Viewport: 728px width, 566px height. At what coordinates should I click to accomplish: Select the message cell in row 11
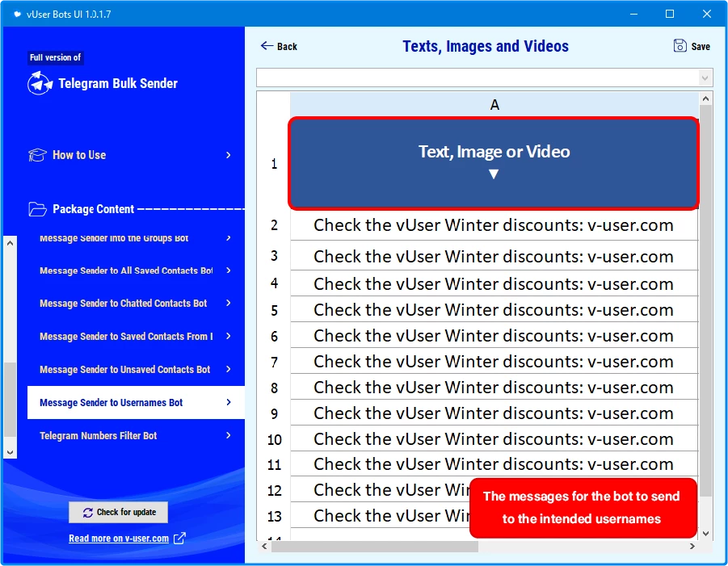pos(494,464)
